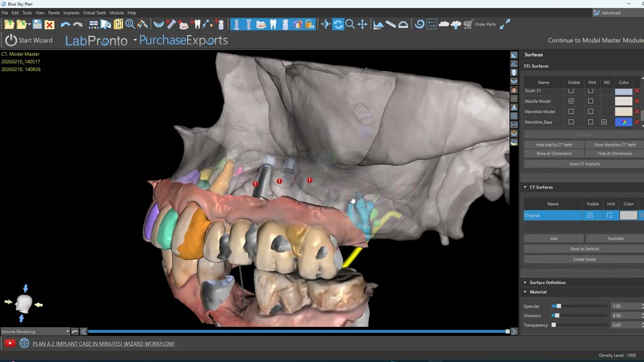Delete Tooth 31 with red X

click(637, 91)
